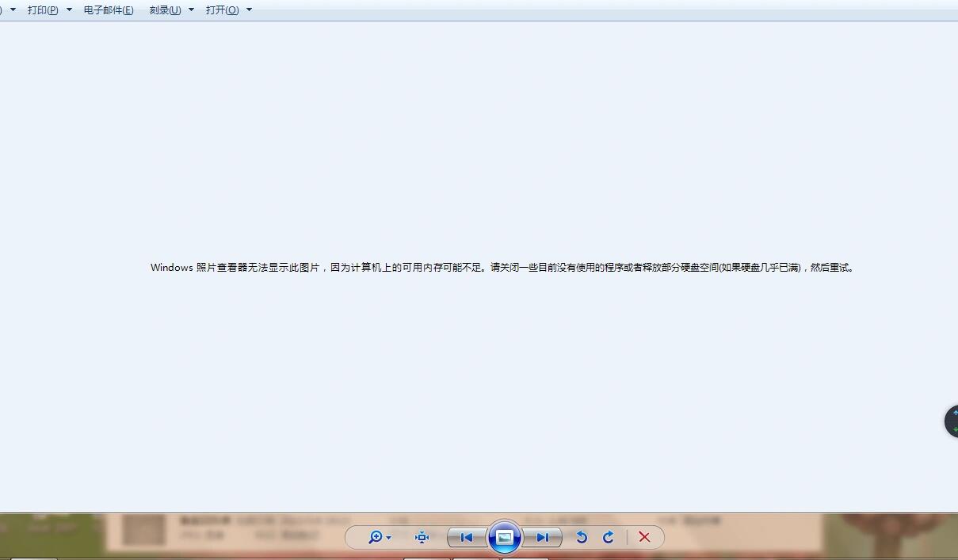
Task: Click the fit-to-window actual size icon
Action: [422, 537]
